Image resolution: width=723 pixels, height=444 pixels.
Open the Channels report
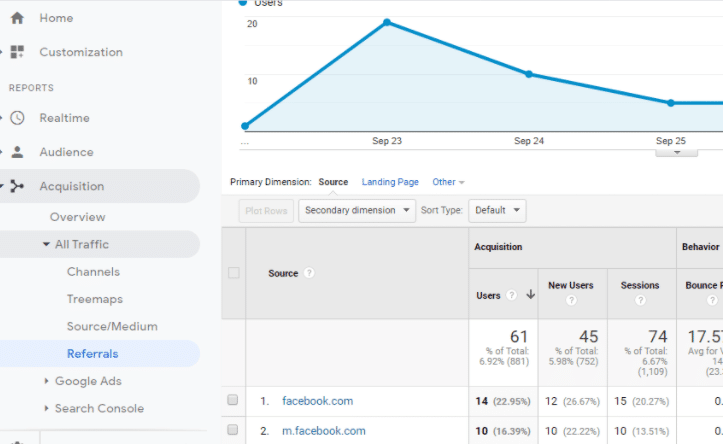point(93,272)
